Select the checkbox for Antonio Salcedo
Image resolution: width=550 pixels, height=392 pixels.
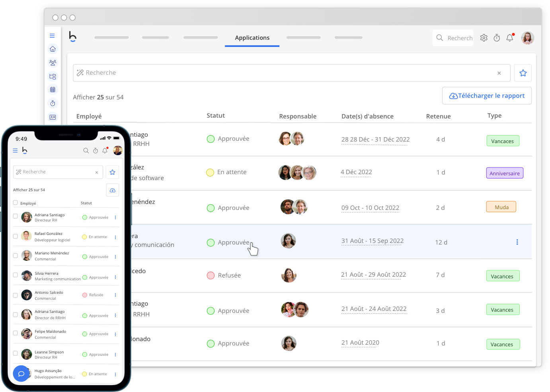pyautogui.click(x=15, y=295)
